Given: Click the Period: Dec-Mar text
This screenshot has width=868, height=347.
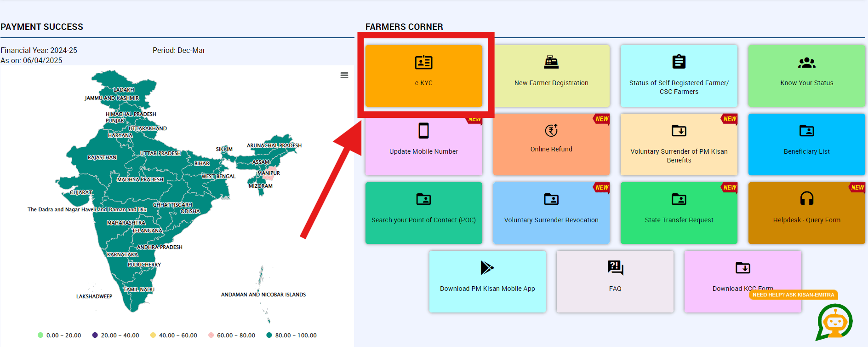Looking at the screenshot, I should tap(179, 50).
